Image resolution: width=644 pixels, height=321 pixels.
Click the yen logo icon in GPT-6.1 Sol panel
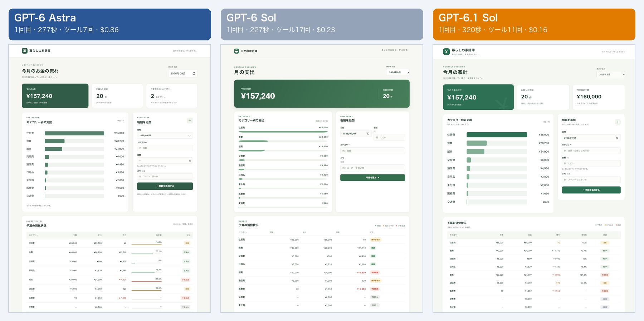(446, 52)
